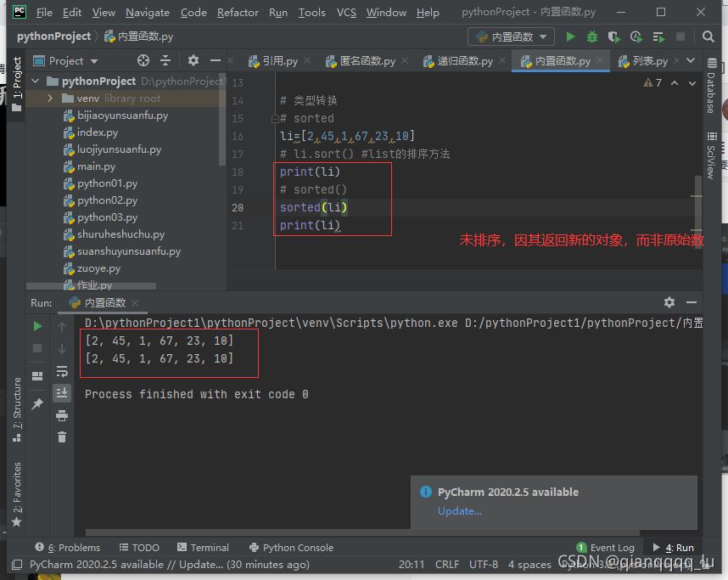Expand the venv folder in project tree
The height and width of the screenshot is (580, 728).
(51, 99)
